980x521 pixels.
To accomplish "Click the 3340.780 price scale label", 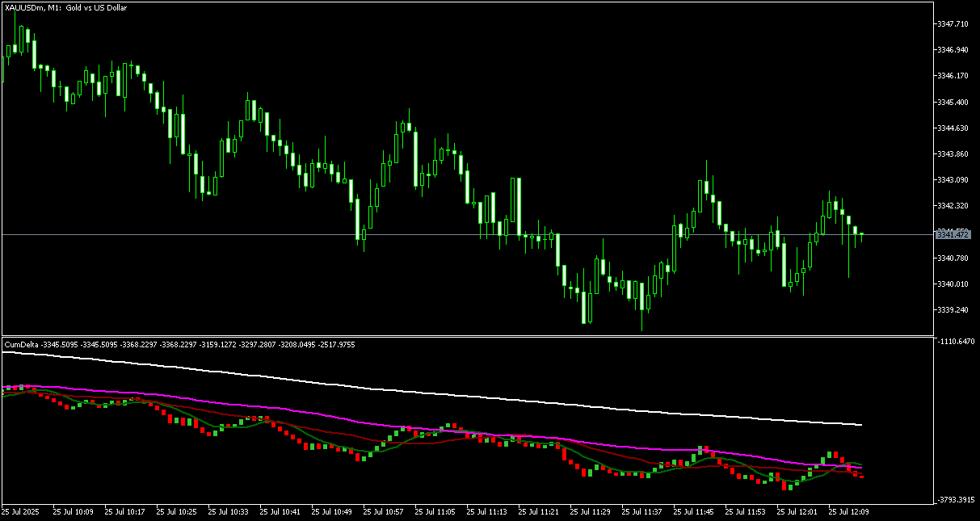I will [x=953, y=258].
